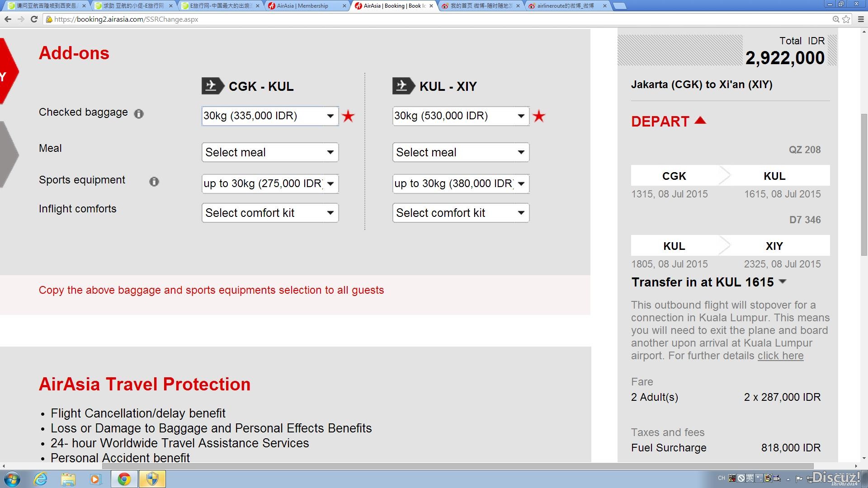Launch Internet Explorer from taskbar
868x488 pixels.
(41, 479)
